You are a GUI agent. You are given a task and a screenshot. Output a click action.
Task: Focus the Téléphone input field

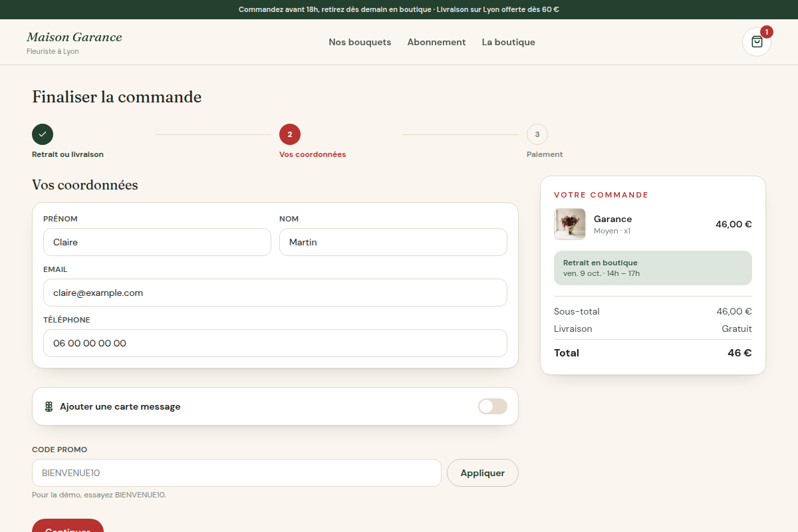click(275, 343)
